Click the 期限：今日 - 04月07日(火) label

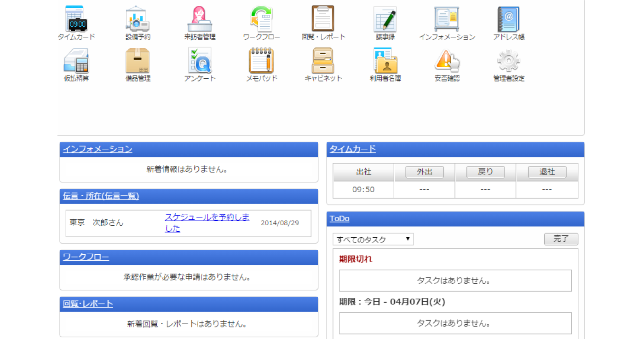click(392, 302)
